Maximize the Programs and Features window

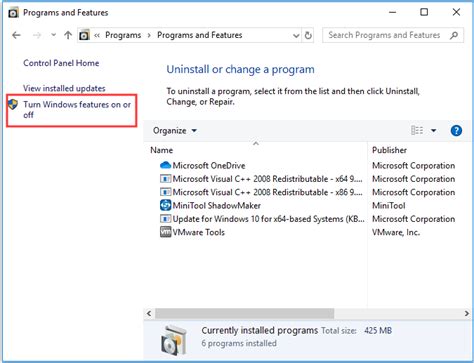pyautogui.click(x=424, y=13)
